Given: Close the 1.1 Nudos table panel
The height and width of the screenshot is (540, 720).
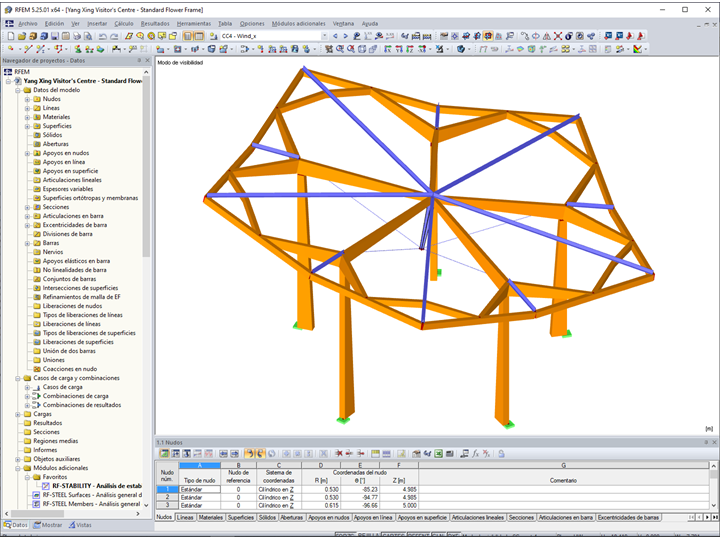Looking at the screenshot, I should [714, 443].
